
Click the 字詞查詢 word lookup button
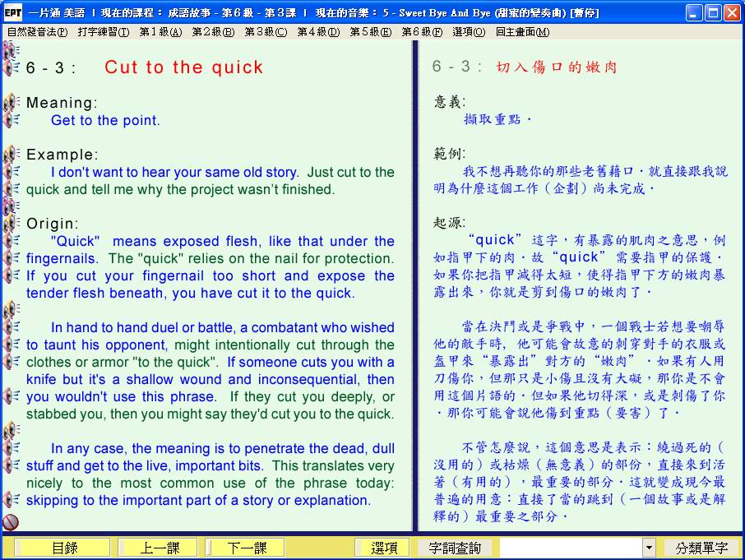coord(455,548)
